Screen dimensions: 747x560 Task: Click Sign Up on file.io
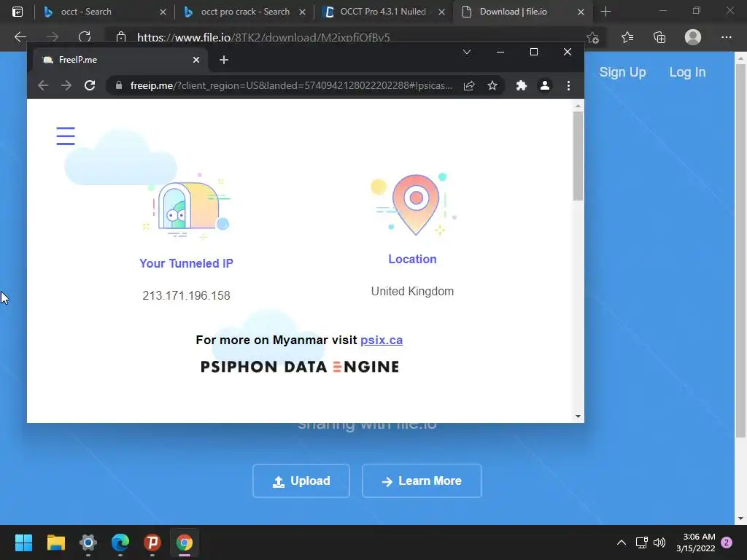[x=622, y=72]
